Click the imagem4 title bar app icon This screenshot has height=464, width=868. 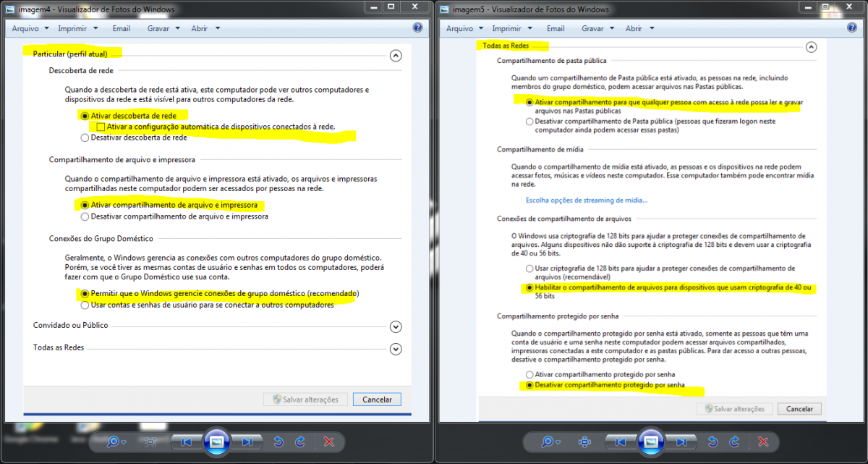tap(11, 9)
